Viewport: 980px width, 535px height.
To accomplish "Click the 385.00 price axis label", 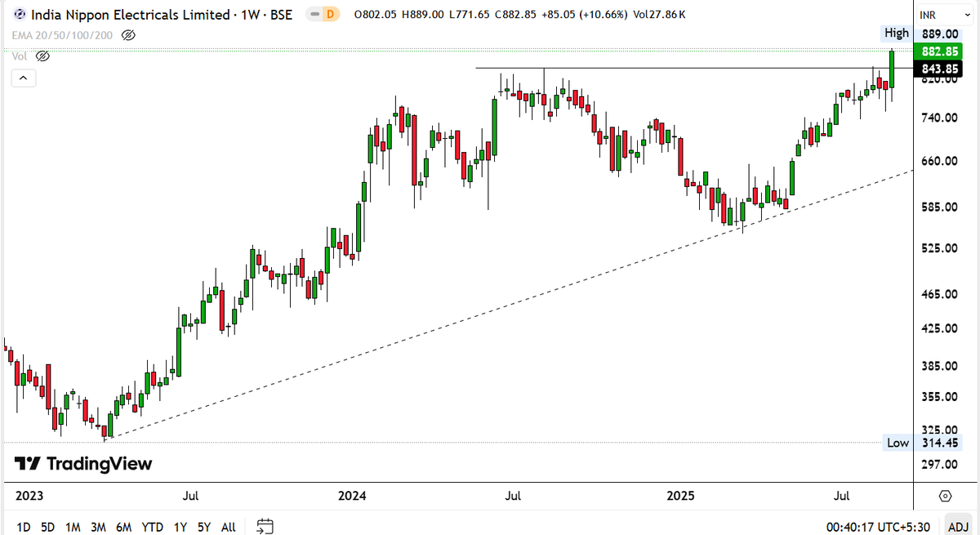I will pos(940,366).
